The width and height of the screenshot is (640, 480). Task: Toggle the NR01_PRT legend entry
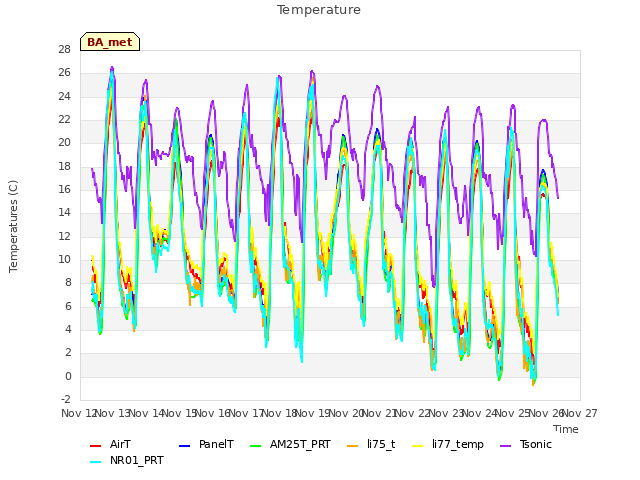coord(127,461)
